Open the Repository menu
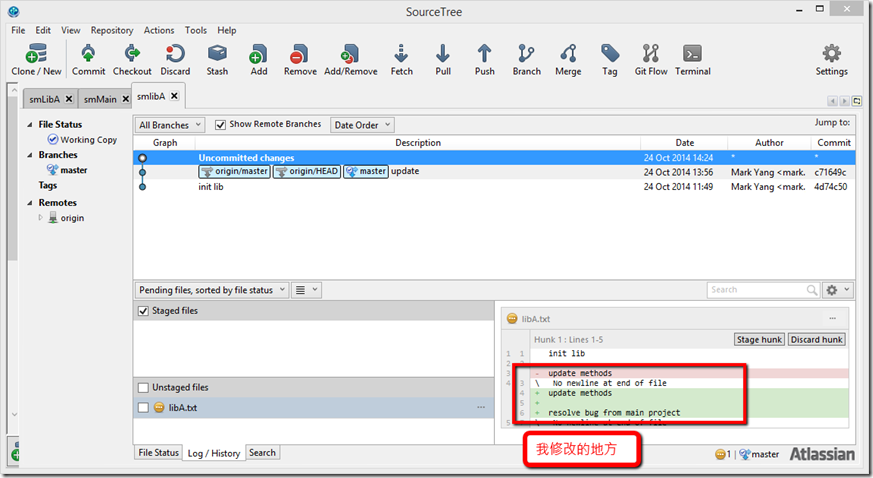873x478 pixels. (x=112, y=30)
